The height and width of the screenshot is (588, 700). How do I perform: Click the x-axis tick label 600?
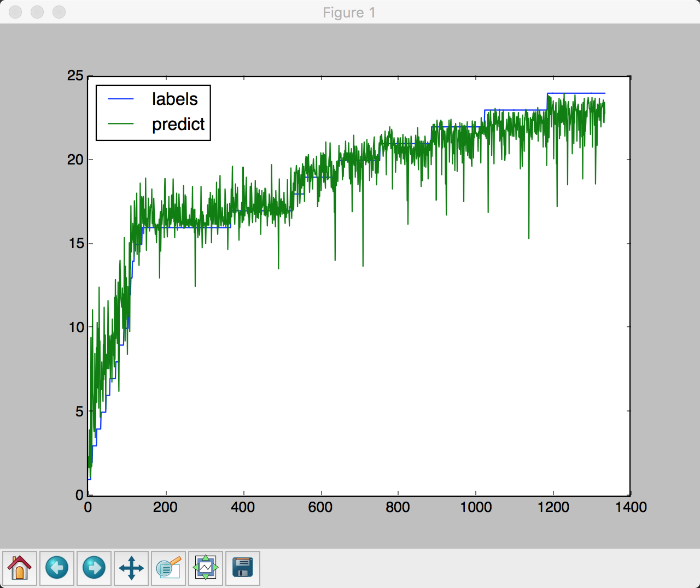(320, 508)
